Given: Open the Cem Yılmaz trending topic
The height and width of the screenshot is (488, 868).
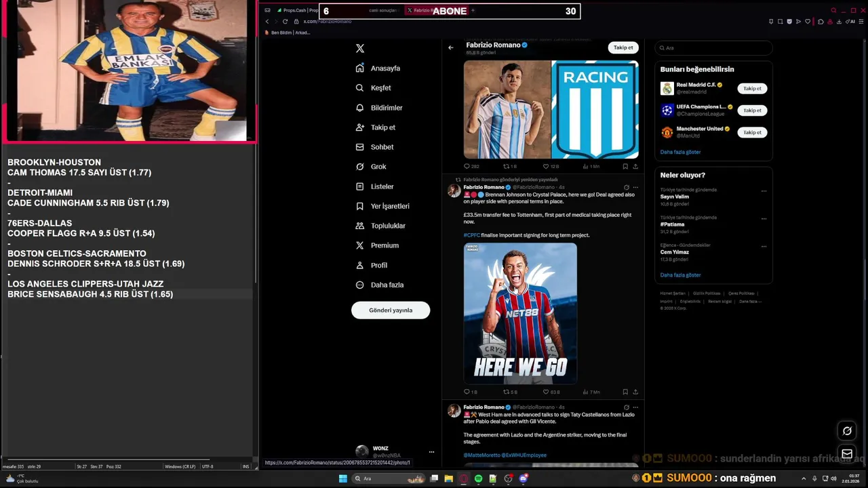Looking at the screenshot, I should coord(674,252).
